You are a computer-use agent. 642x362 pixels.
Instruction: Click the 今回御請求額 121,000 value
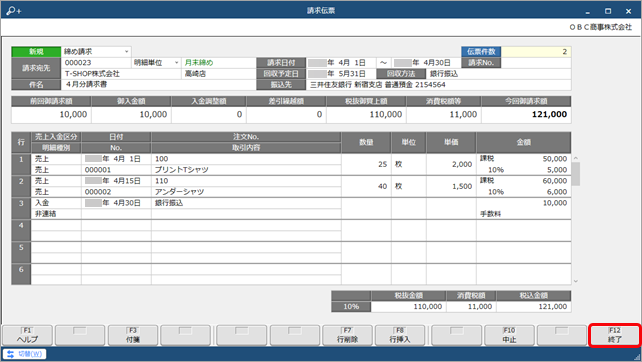(x=527, y=115)
